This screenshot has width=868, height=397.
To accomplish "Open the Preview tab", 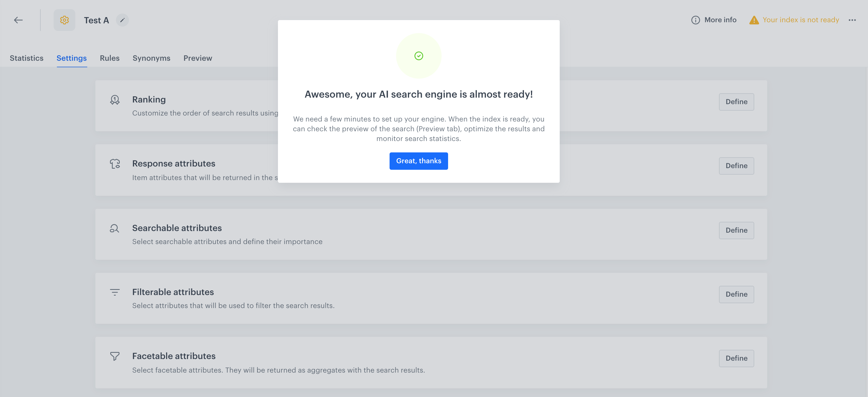I will [x=197, y=58].
